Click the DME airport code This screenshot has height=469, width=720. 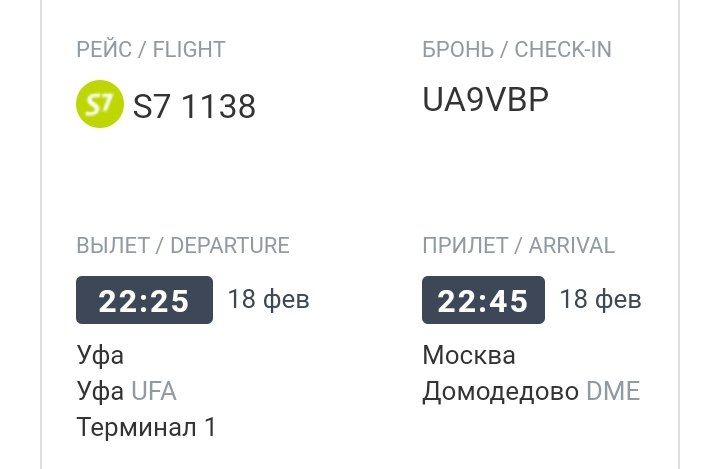(x=613, y=391)
